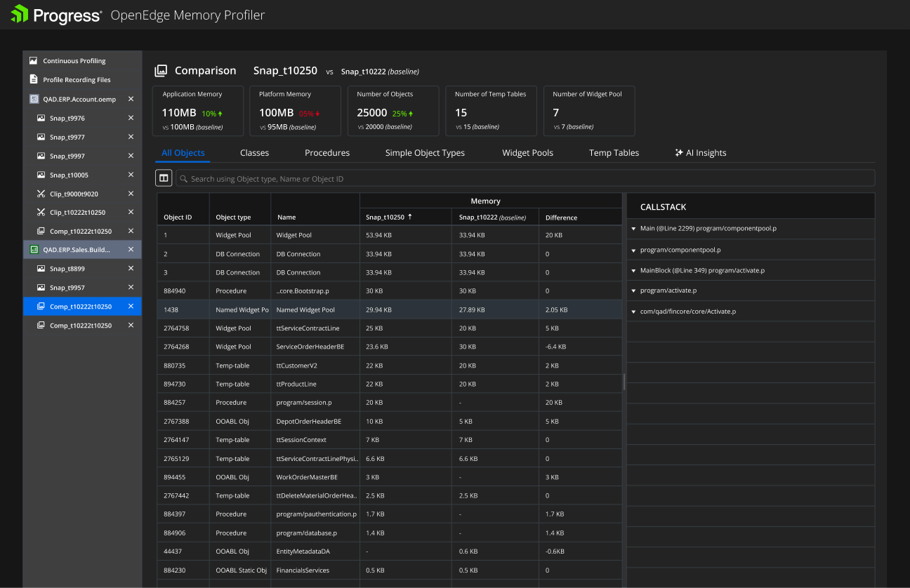The image size is (910, 588).
Task: Click the divider handle between table and callstack
Action: click(x=624, y=382)
